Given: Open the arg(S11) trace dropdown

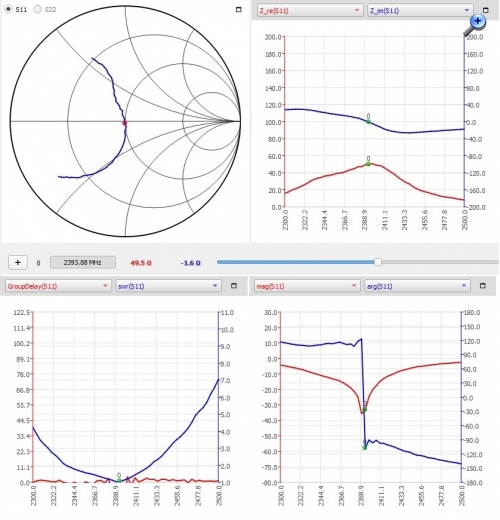Looking at the screenshot, I should pos(417,286).
